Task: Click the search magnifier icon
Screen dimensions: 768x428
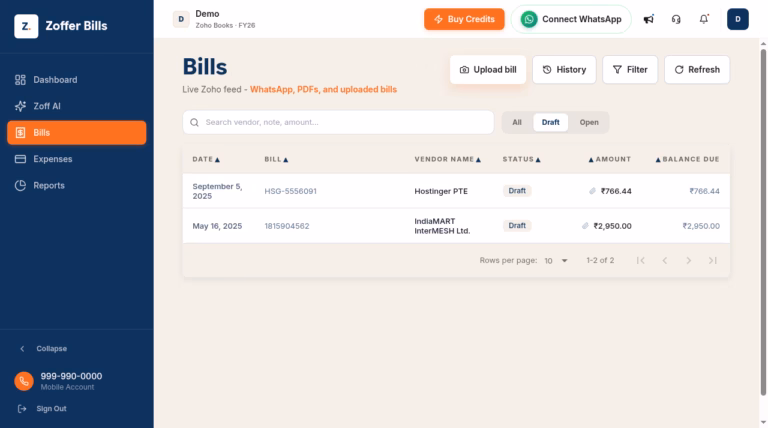Action: pyautogui.click(x=194, y=122)
